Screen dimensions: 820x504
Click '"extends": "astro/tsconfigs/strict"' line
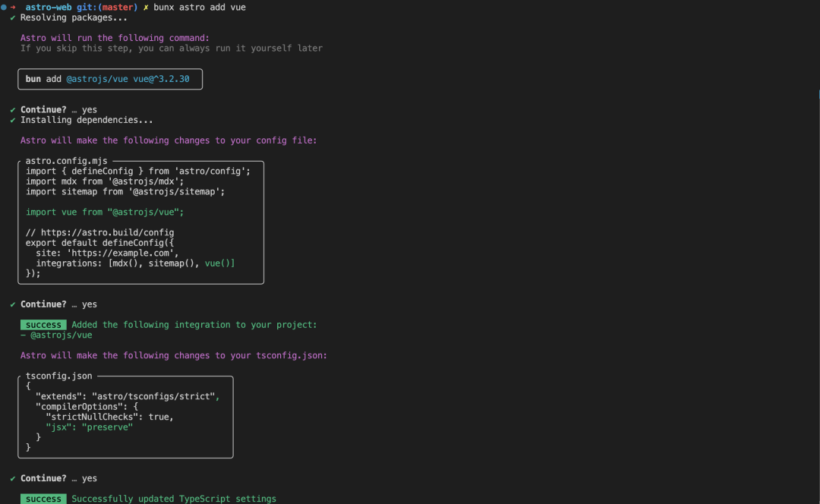coord(128,396)
